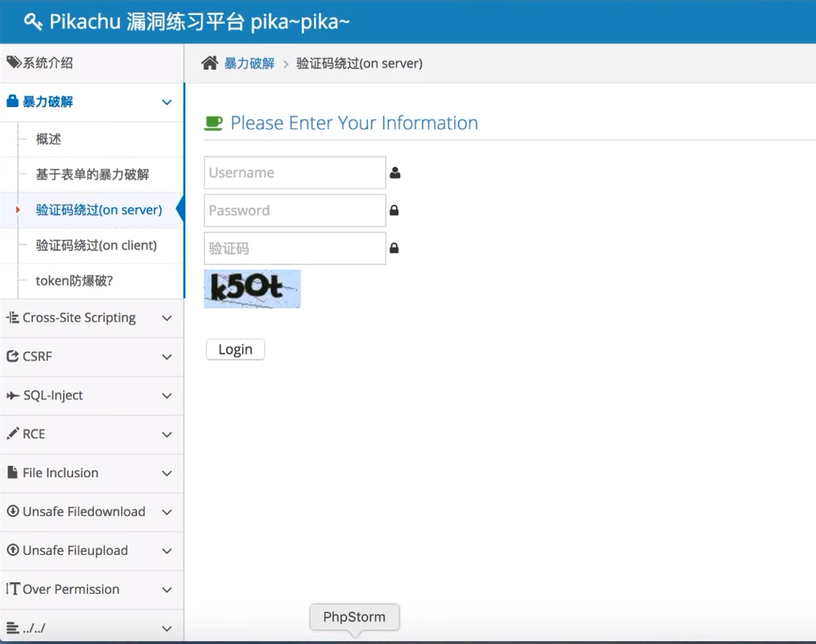Click the orange arrow marker beside the active item
The height and width of the screenshot is (644, 816).
click(18, 210)
